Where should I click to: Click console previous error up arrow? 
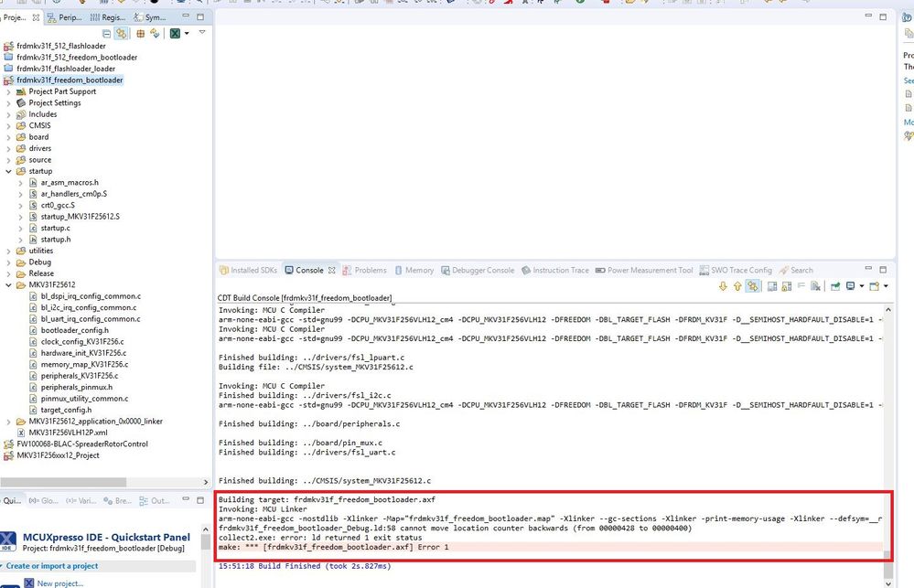(737, 286)
